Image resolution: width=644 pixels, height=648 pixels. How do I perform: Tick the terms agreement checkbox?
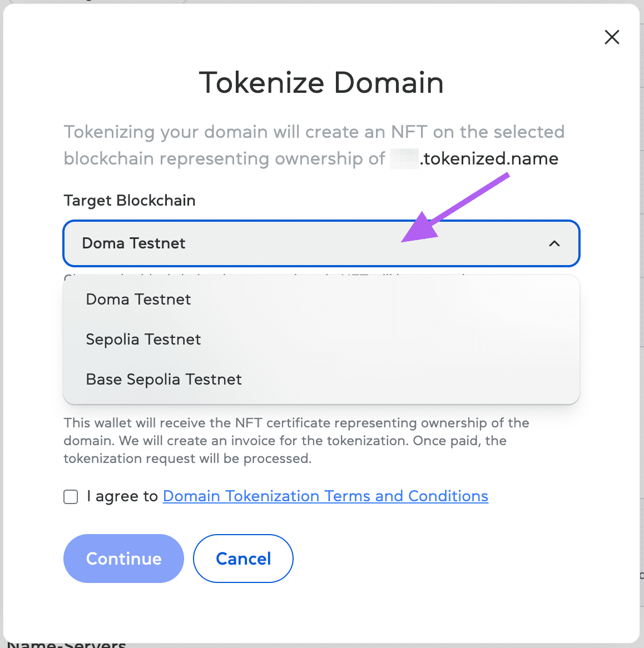pos(71,496)
